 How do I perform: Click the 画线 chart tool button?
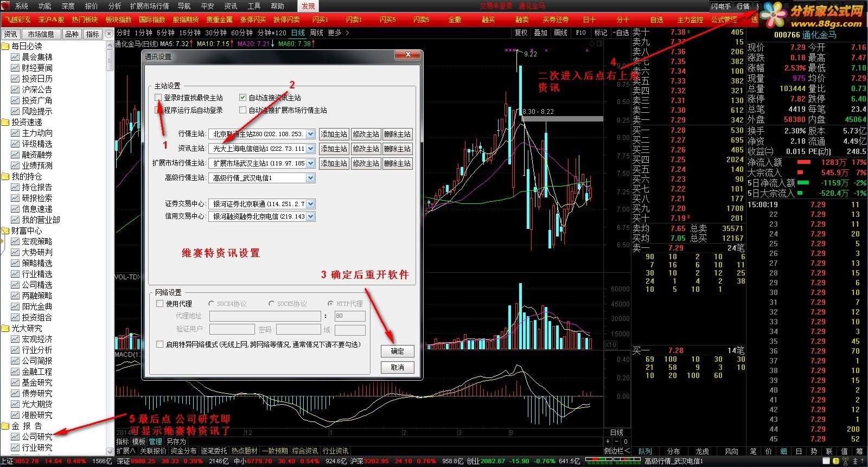tap(560, 33)
